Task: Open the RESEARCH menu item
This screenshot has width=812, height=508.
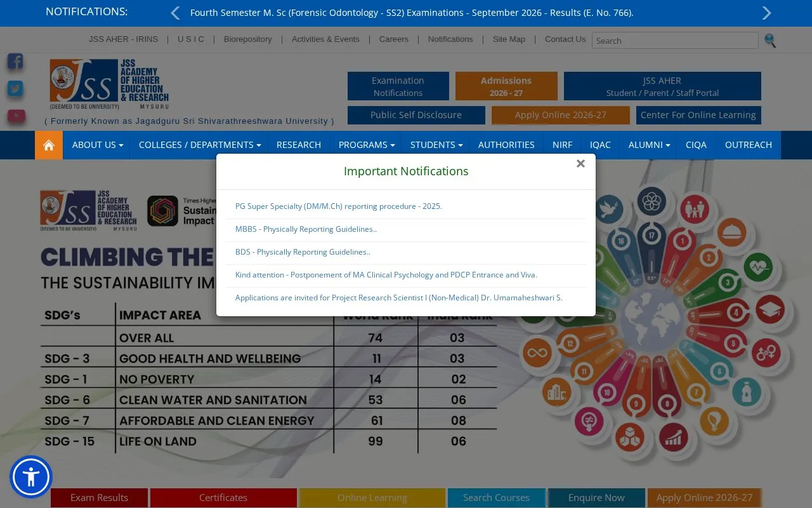Action: tap(299, 145)
